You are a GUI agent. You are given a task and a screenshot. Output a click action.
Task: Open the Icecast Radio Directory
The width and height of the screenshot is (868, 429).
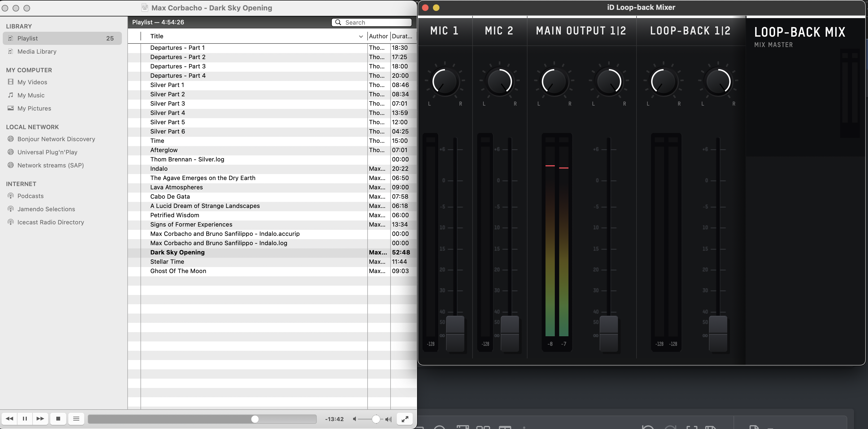[x=51, y=222]
